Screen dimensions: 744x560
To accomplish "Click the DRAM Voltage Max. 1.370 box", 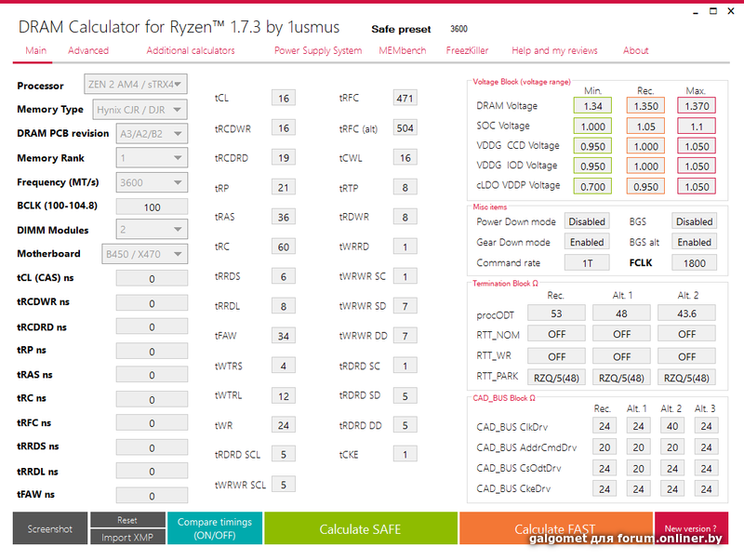I will click(x=697, y=106).
